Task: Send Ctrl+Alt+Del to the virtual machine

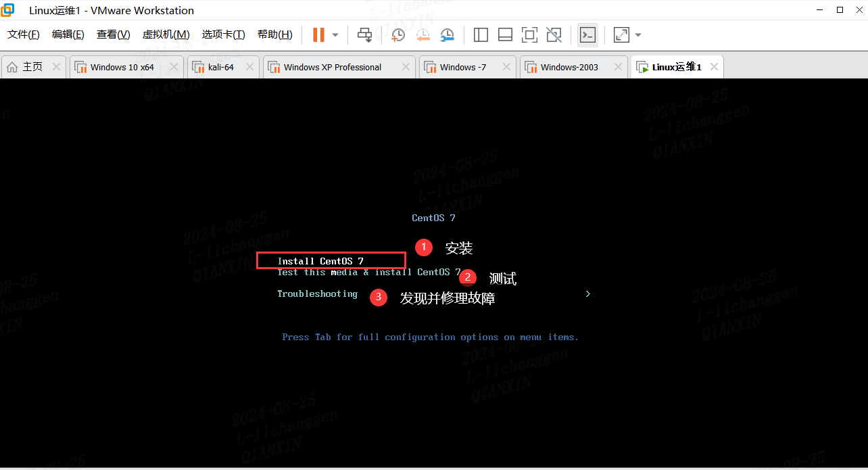Action: (x=365, y=35)
